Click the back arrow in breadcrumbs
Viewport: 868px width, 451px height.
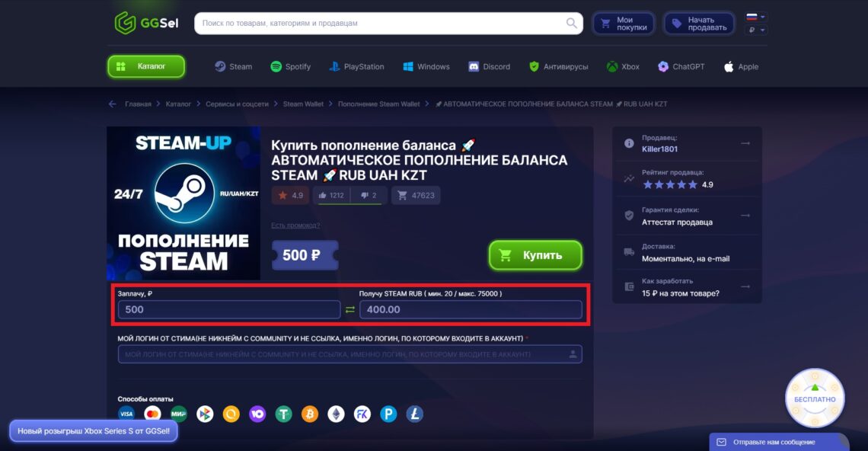113,104
